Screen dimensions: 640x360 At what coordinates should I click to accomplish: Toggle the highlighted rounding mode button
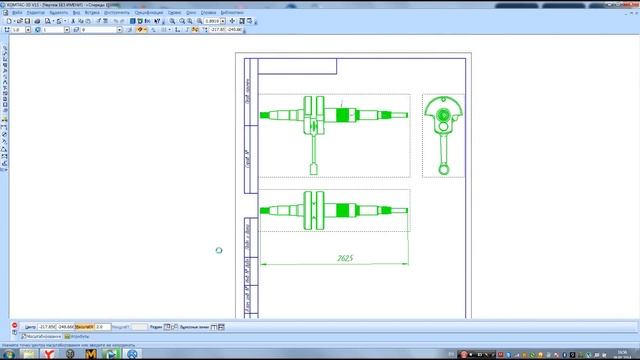point(195,30)
